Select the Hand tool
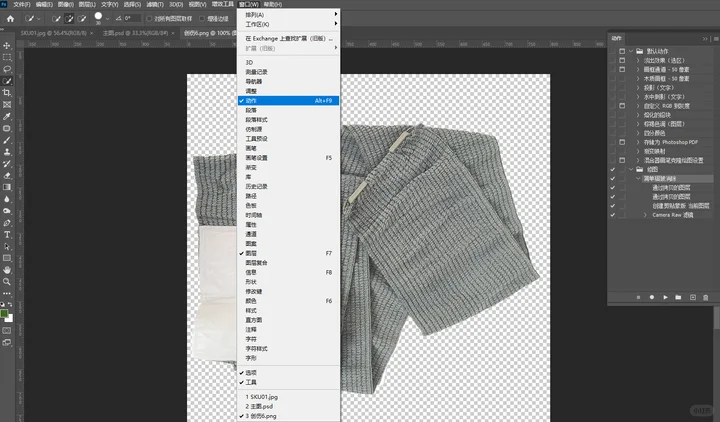720x422 pixels. point(7,270)
